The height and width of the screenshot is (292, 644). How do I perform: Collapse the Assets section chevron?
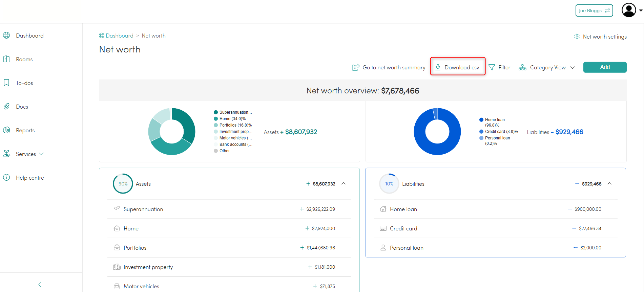pyautogui.click(x=343, y=183)
